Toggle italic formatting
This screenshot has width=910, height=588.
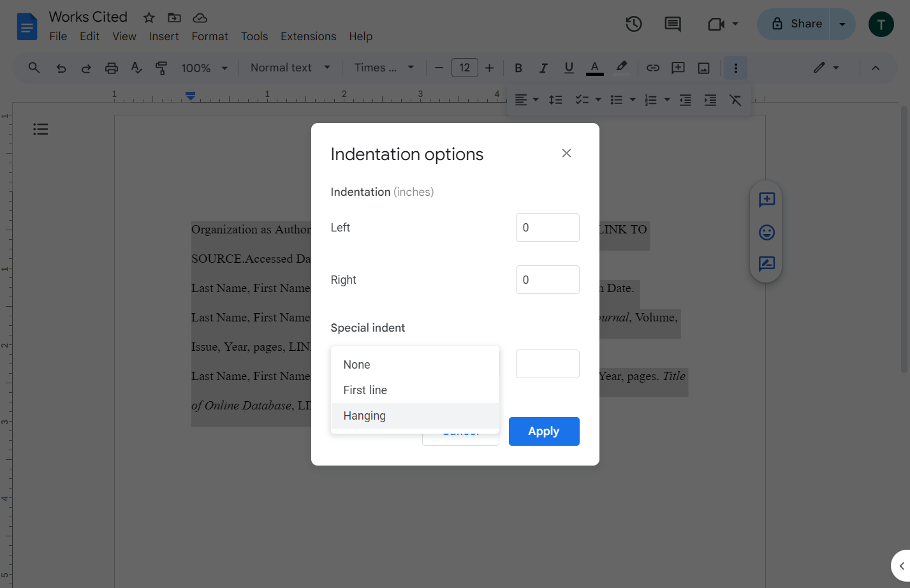pos(543,68)
